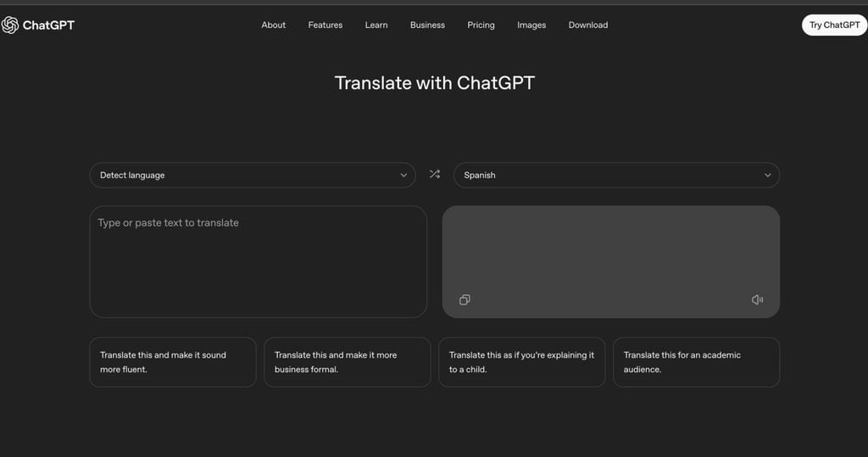Open the Images page
This screenshot has width=868, height=457.
(x=531, y=25)
